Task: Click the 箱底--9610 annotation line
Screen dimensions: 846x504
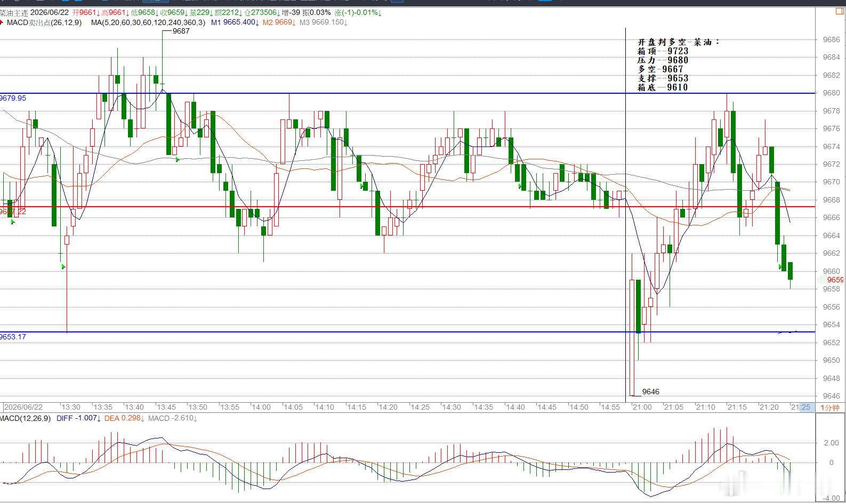Action: point(663,87)
